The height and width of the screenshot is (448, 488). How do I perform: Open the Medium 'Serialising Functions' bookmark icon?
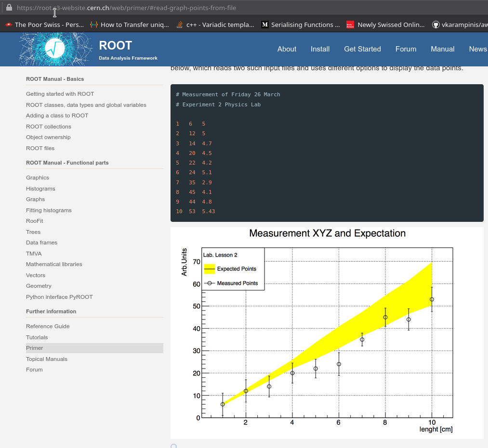[265, 24]
